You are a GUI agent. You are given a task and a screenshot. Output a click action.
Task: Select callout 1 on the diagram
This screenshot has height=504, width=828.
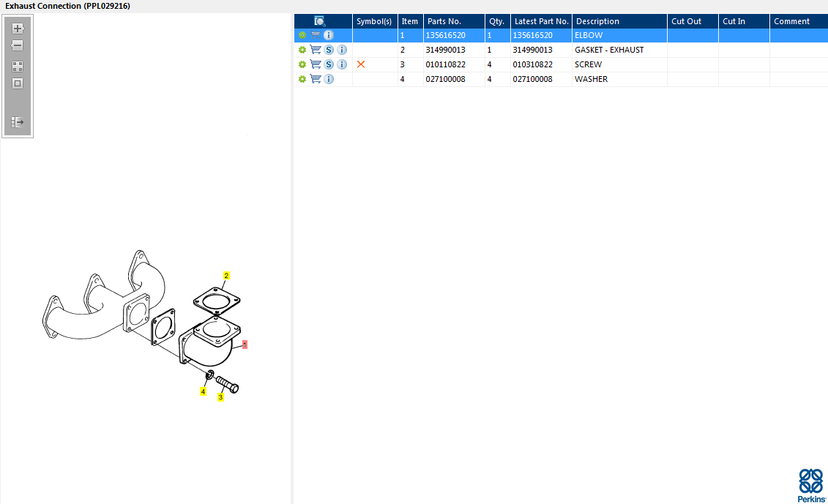pyautogui.click(x=245, y=345)
